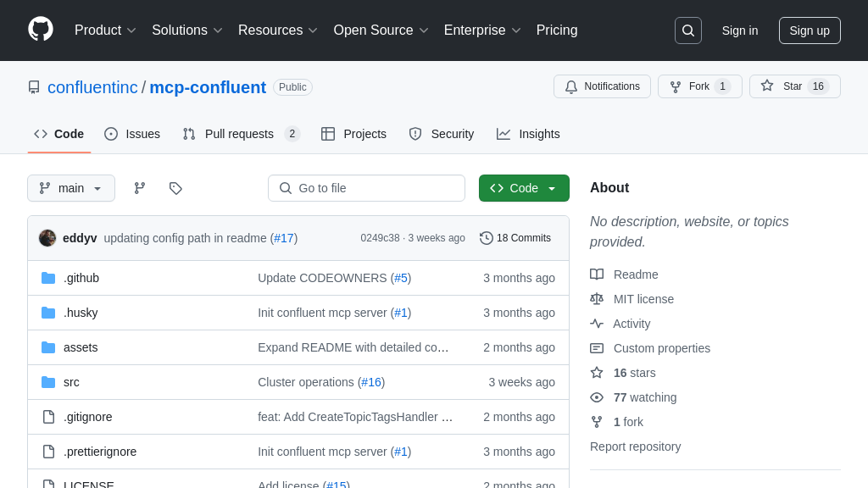The width and height of the screenshot is (868, 488).
Task: Switch to the Issues tab
Action: point(132,134)
